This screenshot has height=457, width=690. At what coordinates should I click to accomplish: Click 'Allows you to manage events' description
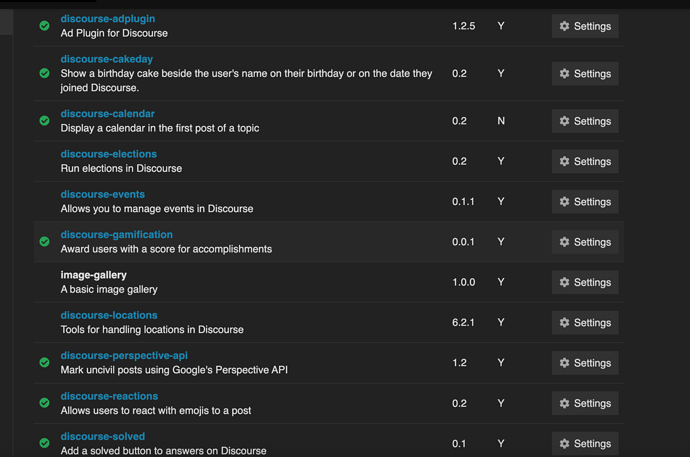pyautogui.click(x=157, y=208)
